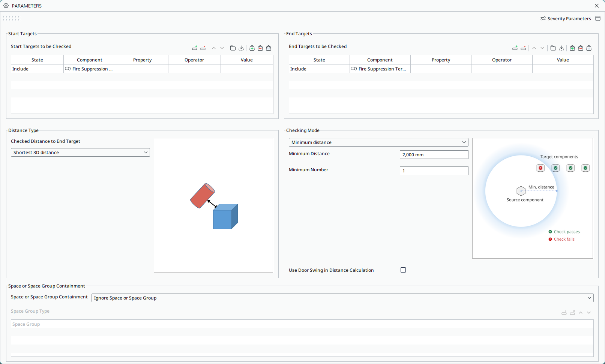Move End Targets row up
Screen dimensions: 605x364
pyautogui.click(x=534, y=48)
